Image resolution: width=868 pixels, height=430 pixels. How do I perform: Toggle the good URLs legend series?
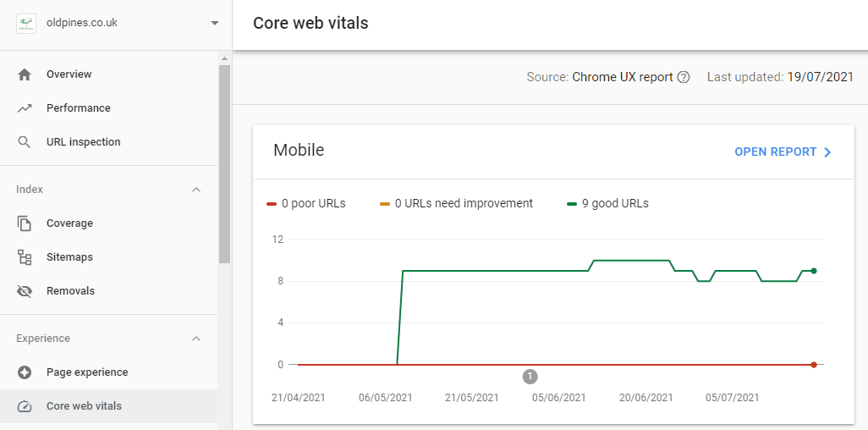(607, 203)
